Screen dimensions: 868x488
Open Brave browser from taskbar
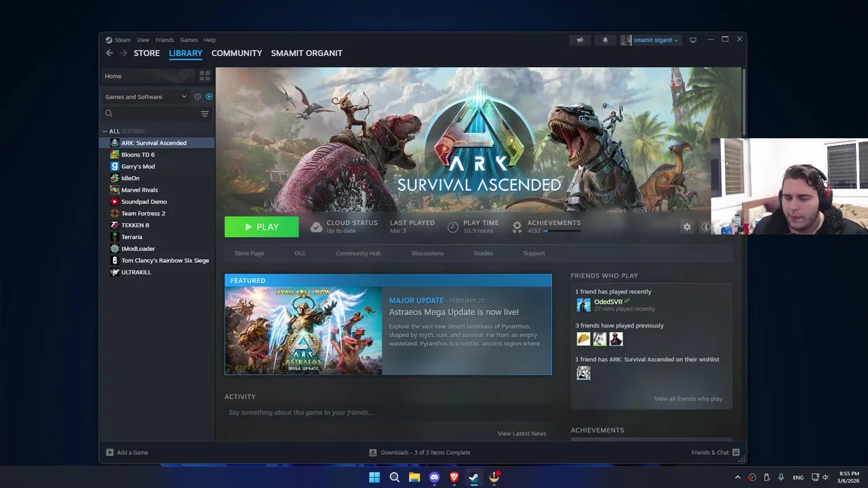tap(454, 477)
